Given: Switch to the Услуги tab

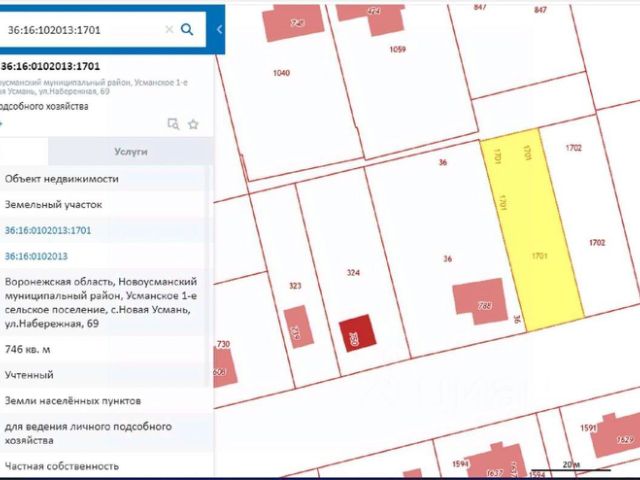Looking at the screenshot, I should [131, 151].
